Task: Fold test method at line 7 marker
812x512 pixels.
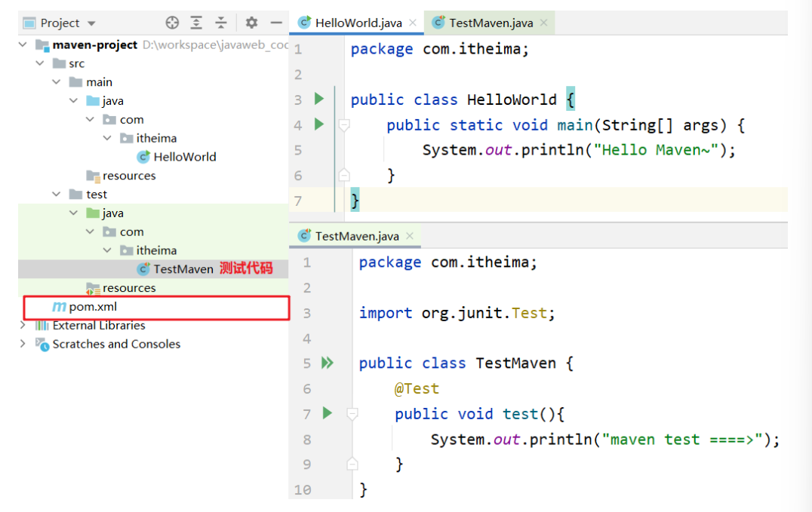Action: click(x=352, y=414)
